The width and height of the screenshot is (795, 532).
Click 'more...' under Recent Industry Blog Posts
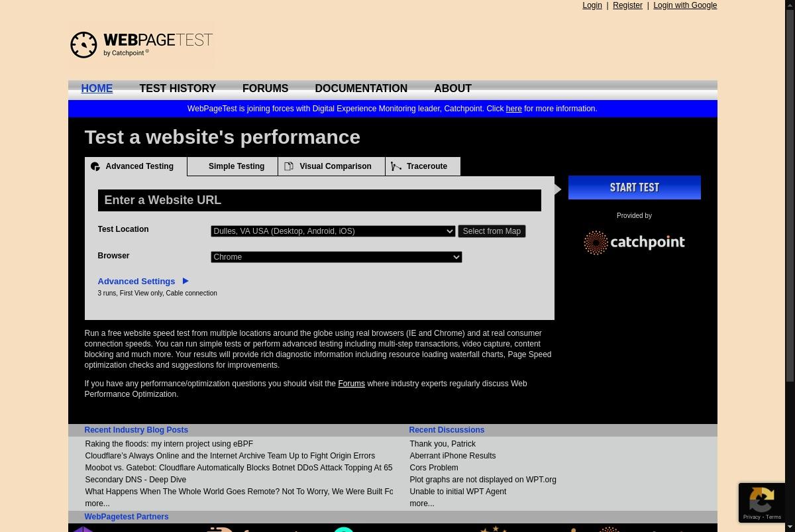[x=97, y=504]
